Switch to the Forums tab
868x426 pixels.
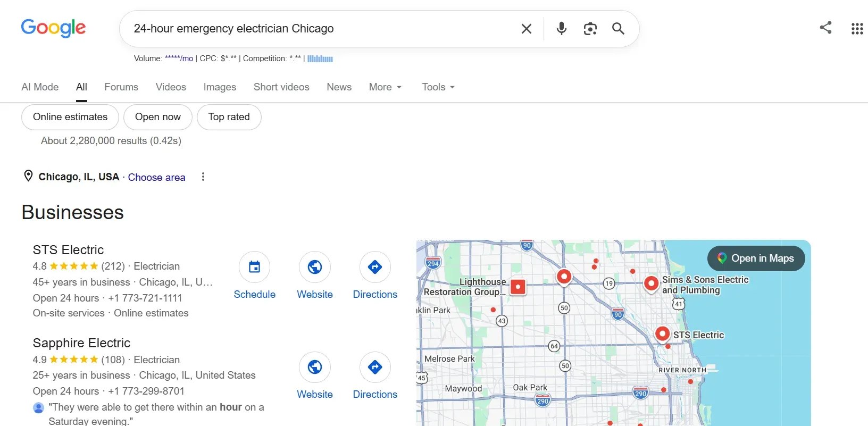click(x=121, y=87)
